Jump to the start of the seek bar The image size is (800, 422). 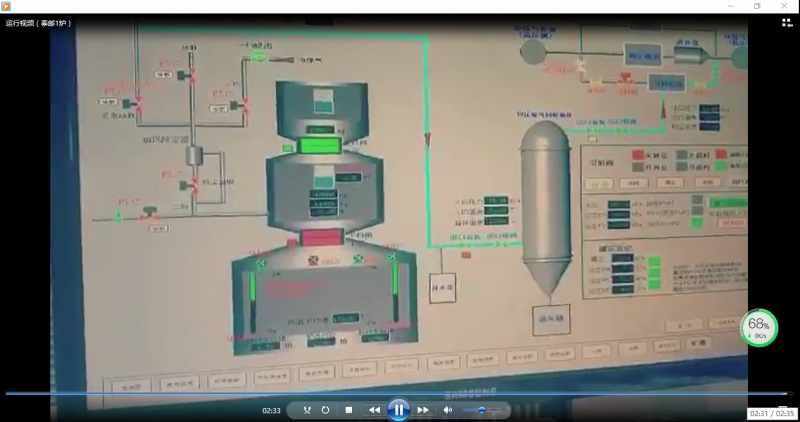click(x=5, y=393)
